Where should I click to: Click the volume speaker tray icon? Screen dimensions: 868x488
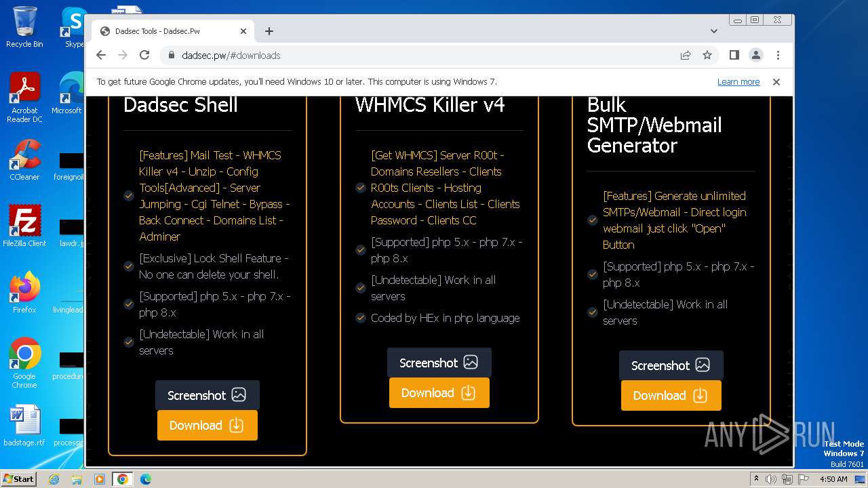click(x=771, y=479)
